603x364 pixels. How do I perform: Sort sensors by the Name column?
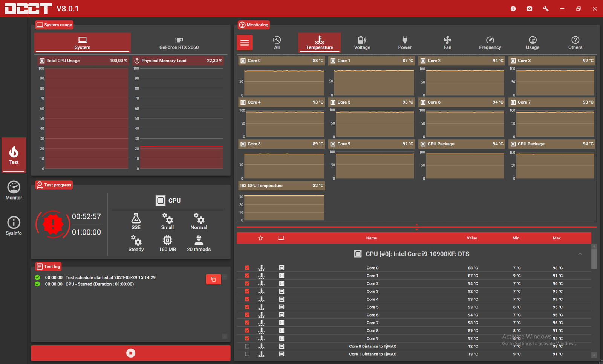(372, 238)
